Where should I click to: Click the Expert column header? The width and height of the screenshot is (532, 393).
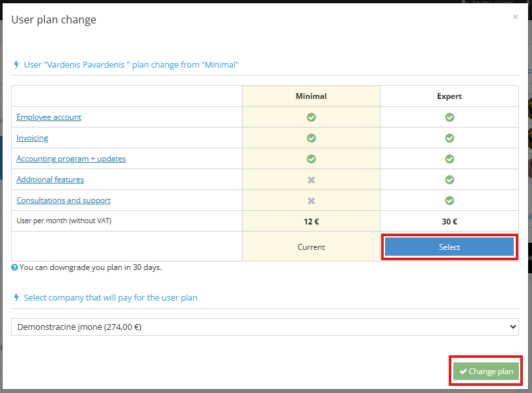[x=449, y=96]
